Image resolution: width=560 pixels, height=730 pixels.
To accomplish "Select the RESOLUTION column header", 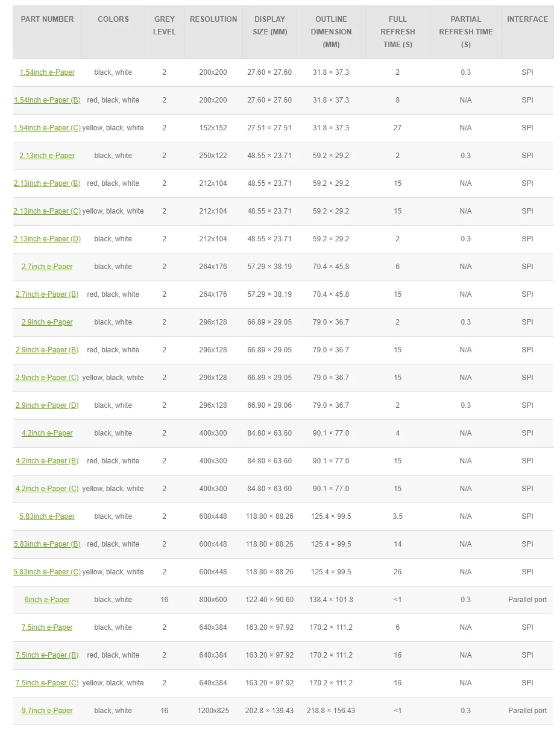I will click(x=213, y=19).
